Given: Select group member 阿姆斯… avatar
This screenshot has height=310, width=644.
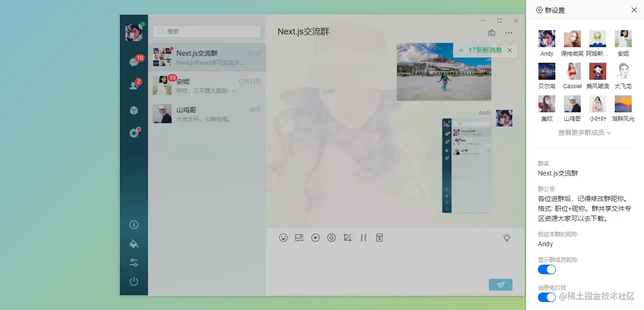Looking at the screenshot, I should click(x=598, y=39).
